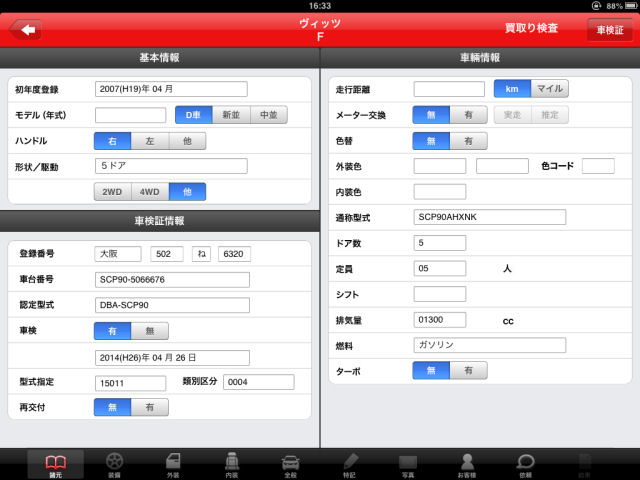Viewport: 640px width, 480px height.
Task: Edit 認定型式 field DBA-SCP90
Action: 172,305
